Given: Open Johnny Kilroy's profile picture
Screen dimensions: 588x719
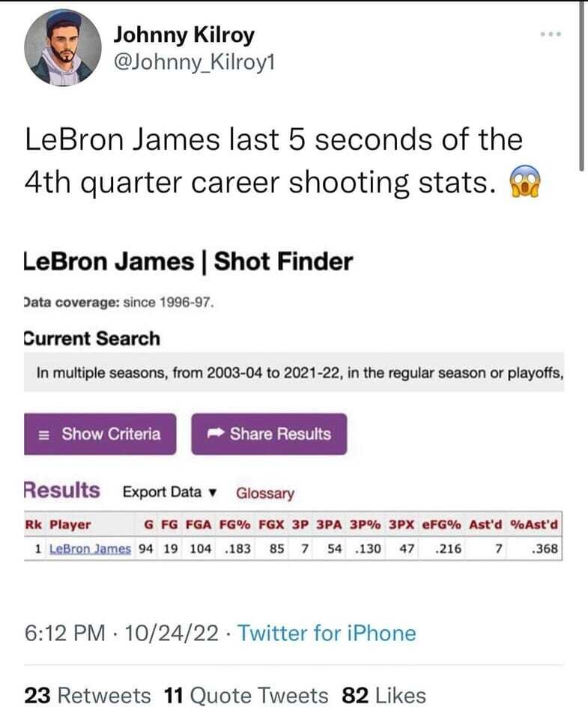Looking at the screenshot, I should [62, 47].
